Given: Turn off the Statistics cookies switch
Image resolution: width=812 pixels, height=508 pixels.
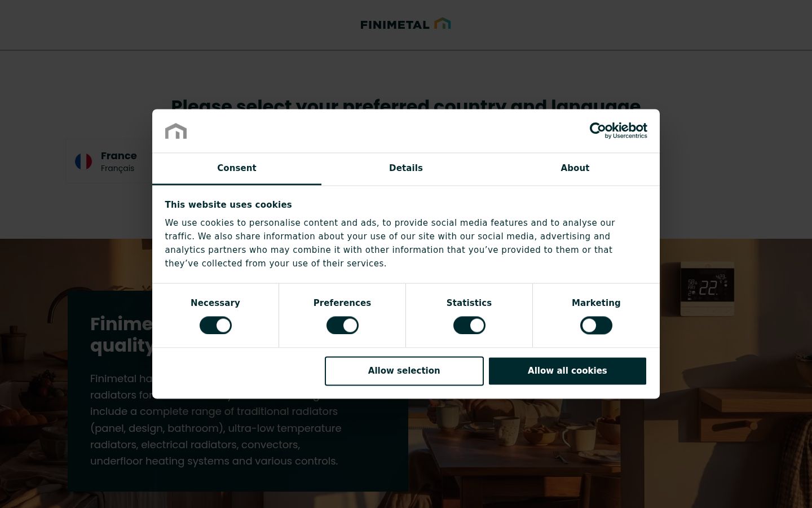Looking at the screenshot, I should click(469, 326).
